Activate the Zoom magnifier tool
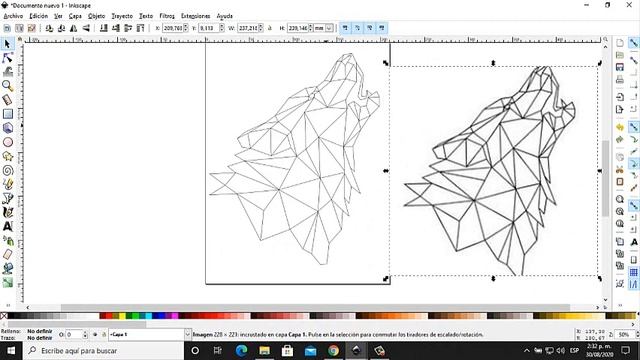Image resolution: width=640 pixels, height=360 pixels. 7,86
